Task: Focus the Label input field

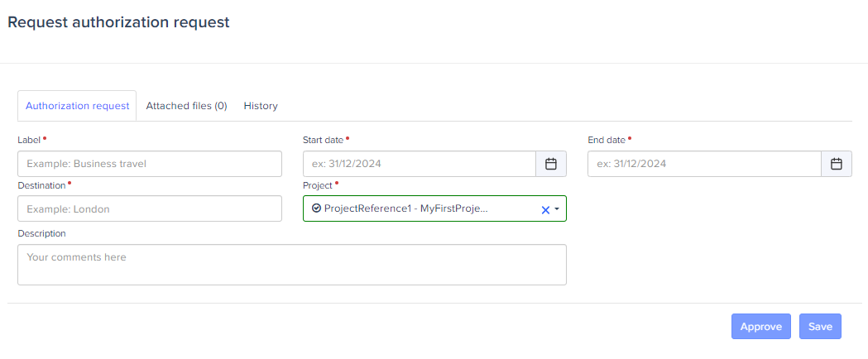Action: tap(150, 164)
